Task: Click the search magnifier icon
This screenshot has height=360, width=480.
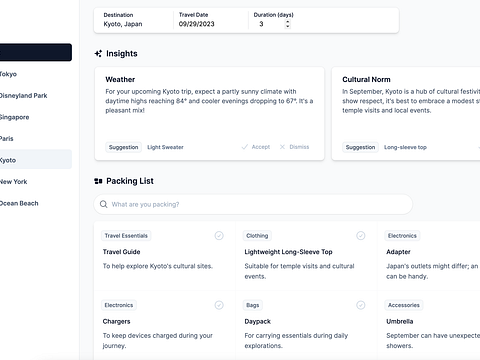Action: [x=104, y=204]
